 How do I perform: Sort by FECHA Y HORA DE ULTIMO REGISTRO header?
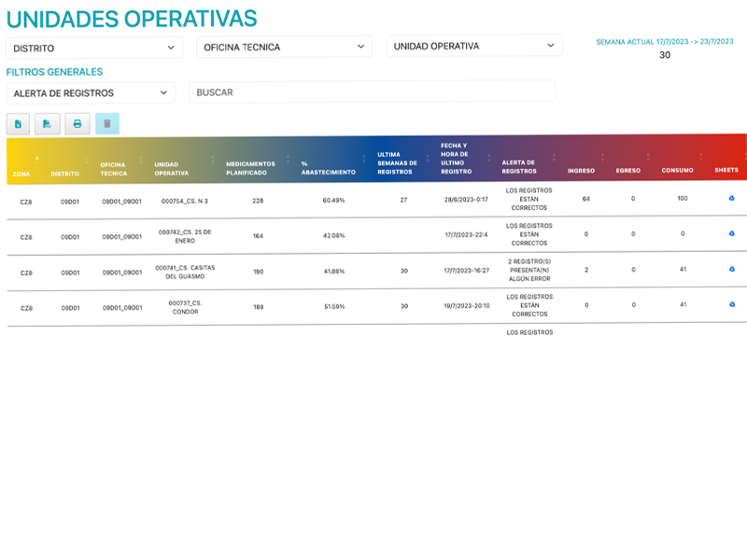pyautogui.click(x=457, y=159)
